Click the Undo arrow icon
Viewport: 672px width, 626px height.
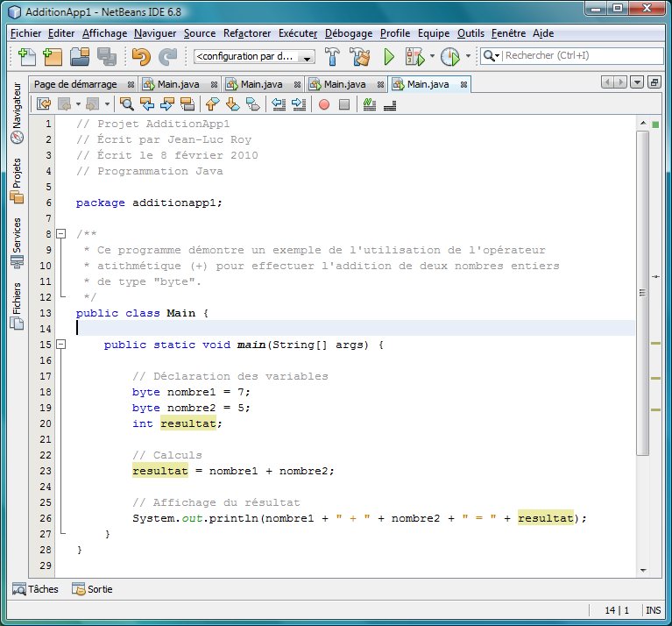click(x=141, y=57)
